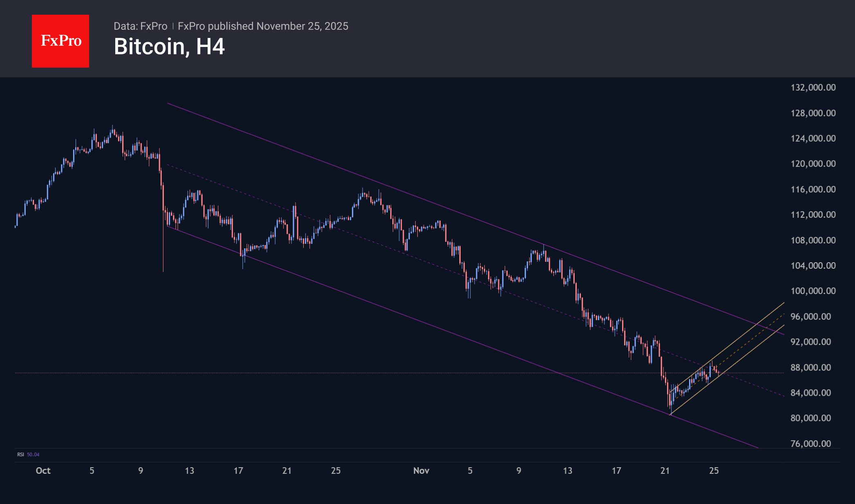
Task: Click the RSI indicator label
Action: pos(20,455)
